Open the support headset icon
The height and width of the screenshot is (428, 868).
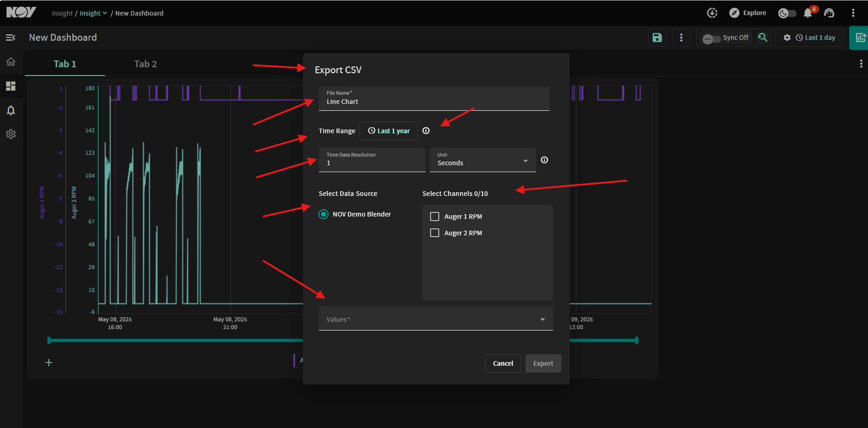829,13
